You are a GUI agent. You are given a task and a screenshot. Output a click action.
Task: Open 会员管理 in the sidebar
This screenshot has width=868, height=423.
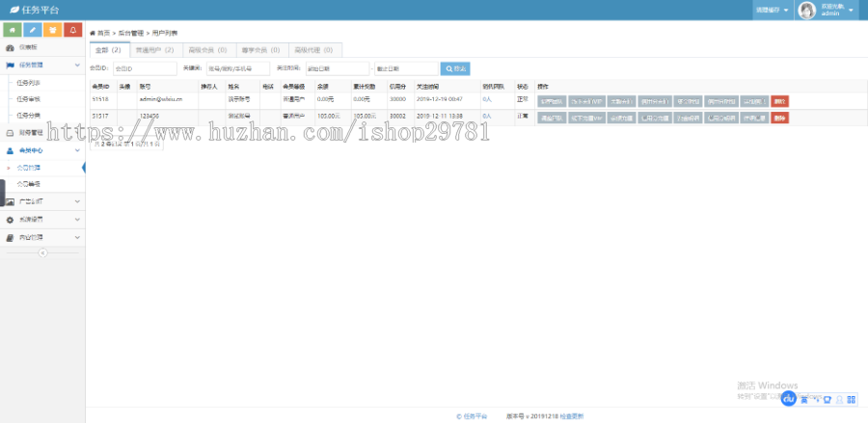point(29,168)
